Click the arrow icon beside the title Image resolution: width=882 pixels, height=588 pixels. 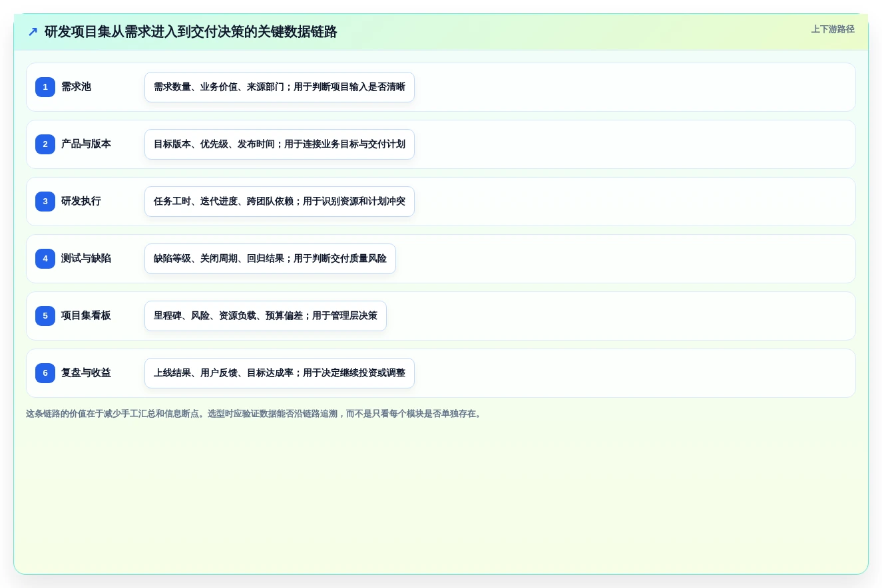coord(33,32)
